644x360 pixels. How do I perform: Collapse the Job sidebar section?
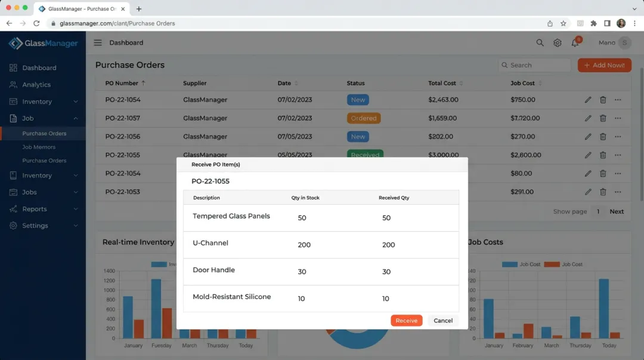point(76,118)
